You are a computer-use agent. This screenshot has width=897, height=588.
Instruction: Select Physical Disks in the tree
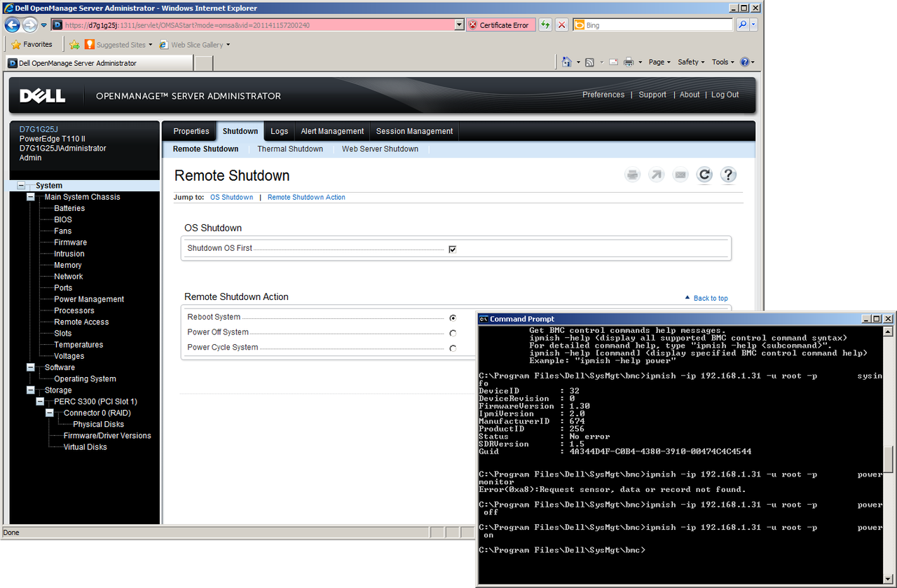point(98,424)
